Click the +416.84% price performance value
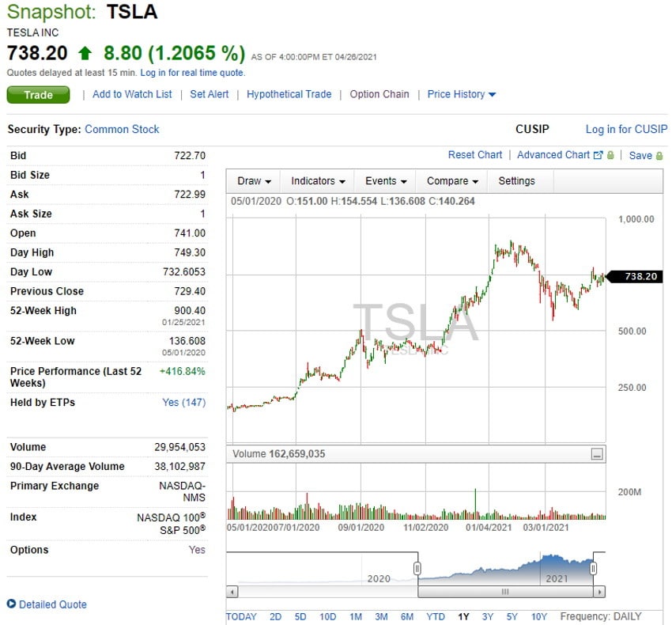The height and width of the screenshot is (625, 672). point(182,371)
